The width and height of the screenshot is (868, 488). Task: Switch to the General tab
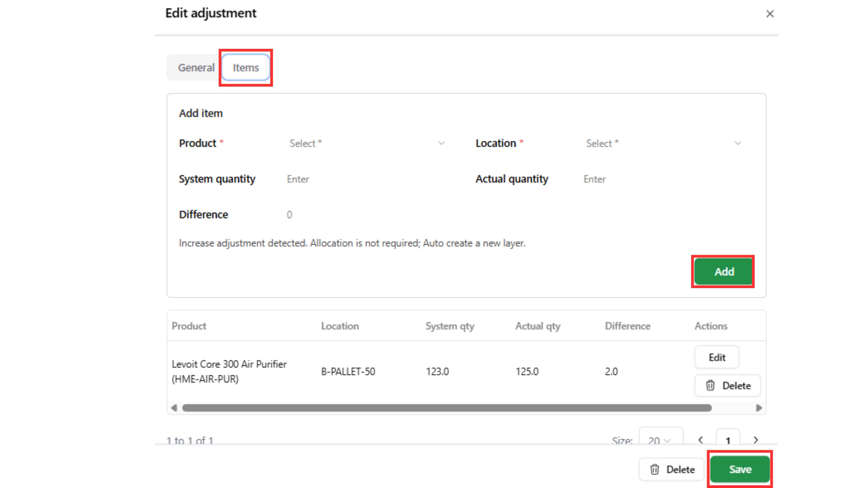[196, 68]
